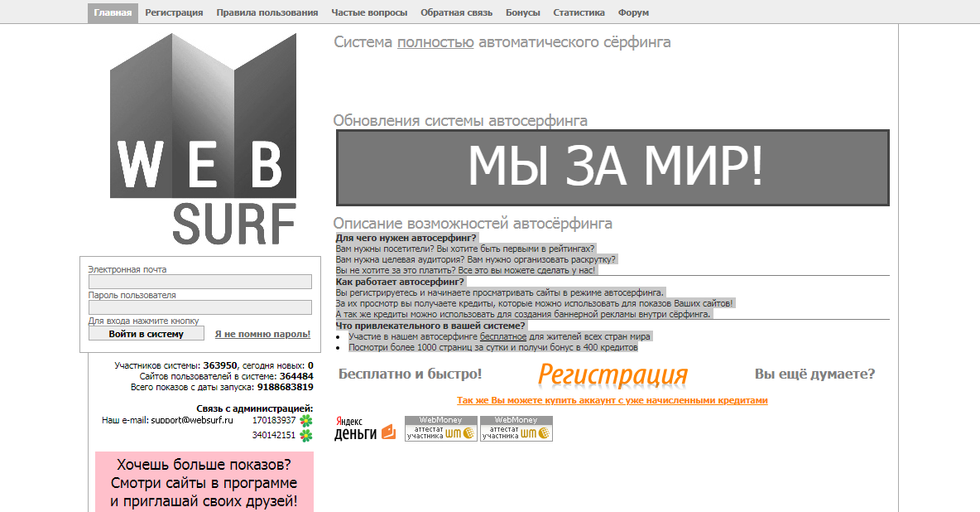Go to the Регистрация menu item
This screenshot has height=512, width=980.
point(174,13)
